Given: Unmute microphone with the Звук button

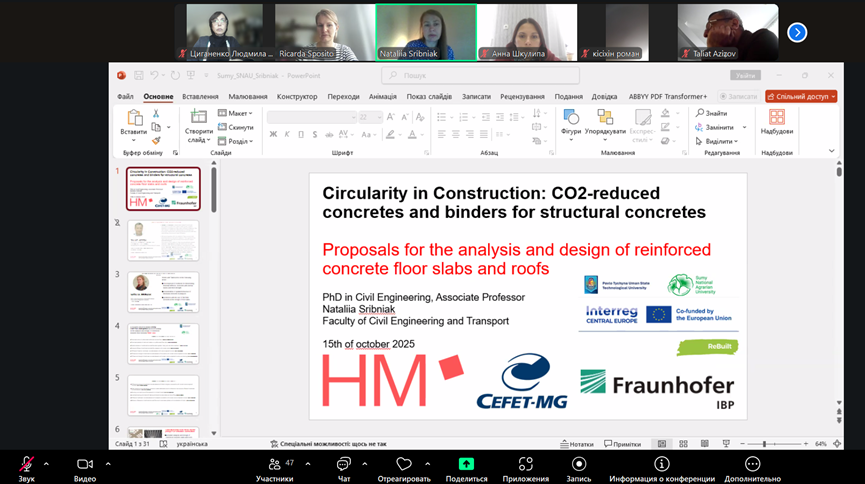Looking at the screenshot, I should click(x=26, y=464).
